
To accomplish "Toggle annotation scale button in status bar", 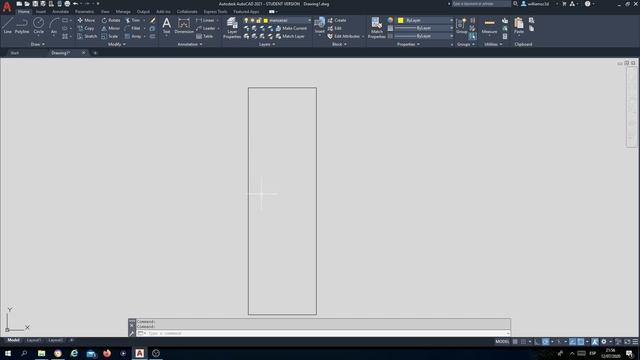I will tap(595, 342).
